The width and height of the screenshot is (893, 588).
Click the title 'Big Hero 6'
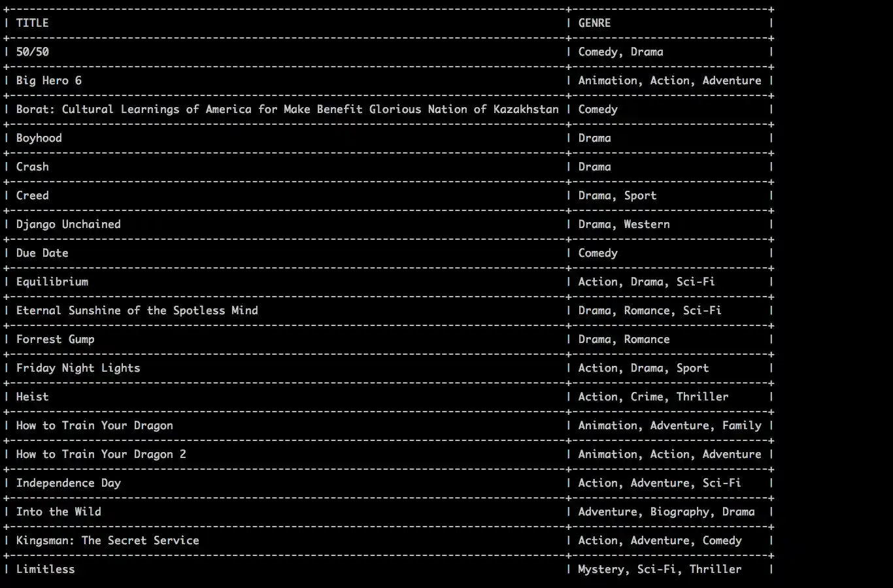tap(48, 80)
